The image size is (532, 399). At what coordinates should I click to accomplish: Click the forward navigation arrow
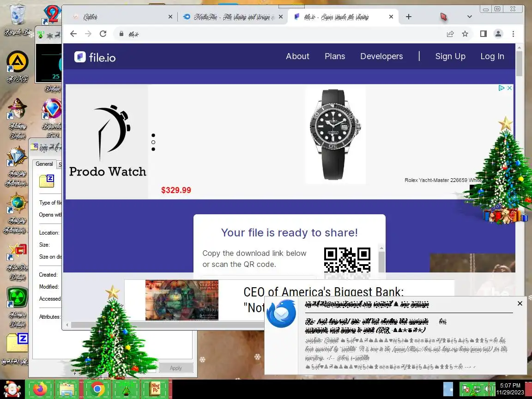[88, 34]
